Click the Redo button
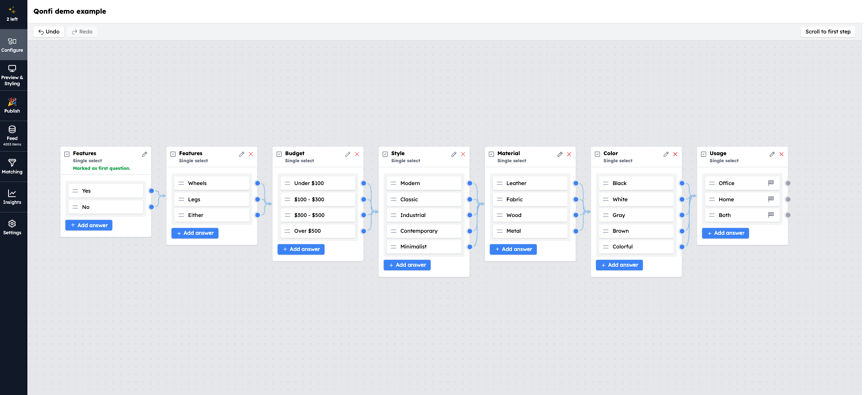This screenshot has height=395, width=864. [82, 32]
